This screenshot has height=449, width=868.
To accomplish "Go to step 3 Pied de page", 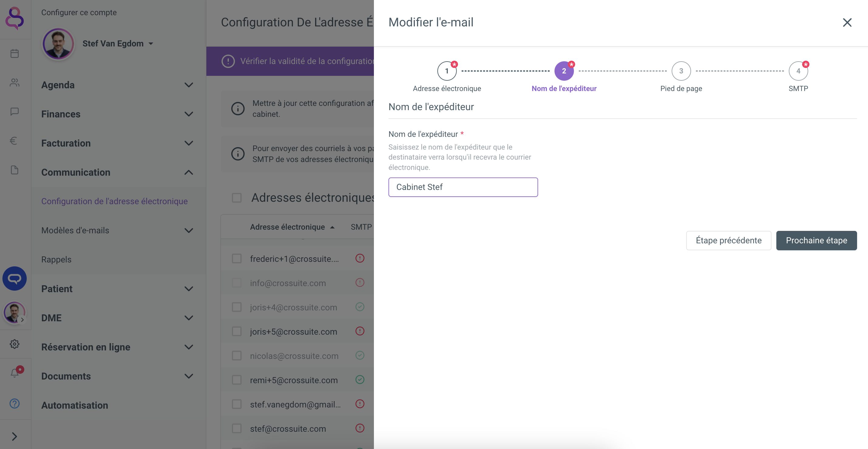I will coord(681,71).
